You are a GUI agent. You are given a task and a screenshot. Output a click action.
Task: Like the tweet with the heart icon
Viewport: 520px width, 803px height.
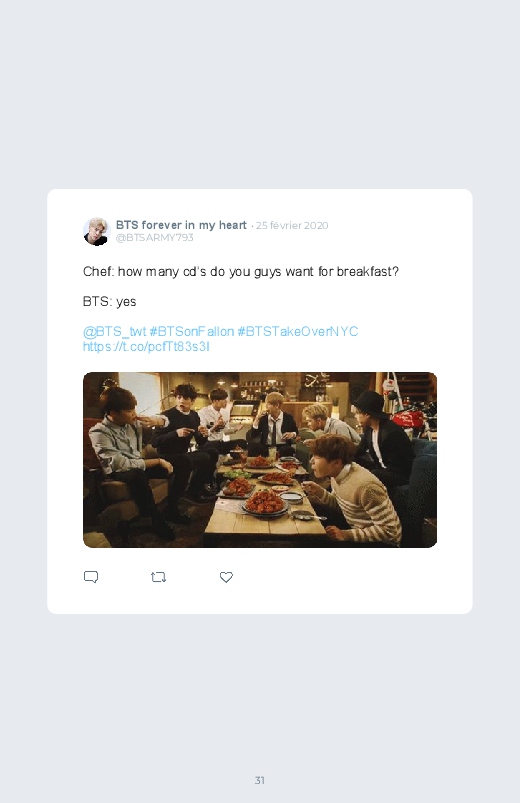coord(226,577)
